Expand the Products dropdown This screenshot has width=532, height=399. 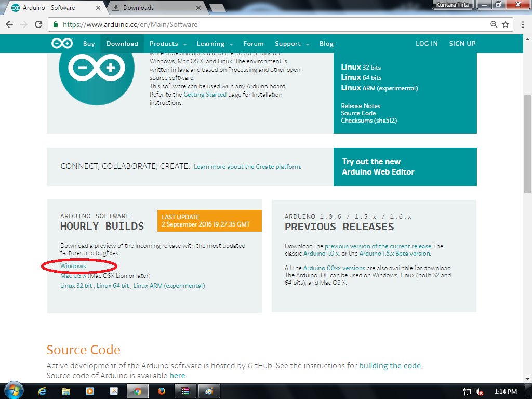pyautogui.click(x=168, y=44)
